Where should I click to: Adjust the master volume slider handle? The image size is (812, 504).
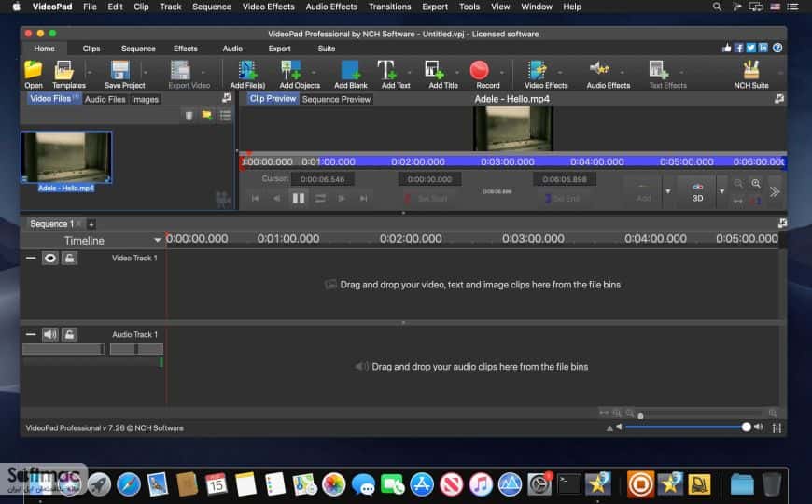click(746, 427)
